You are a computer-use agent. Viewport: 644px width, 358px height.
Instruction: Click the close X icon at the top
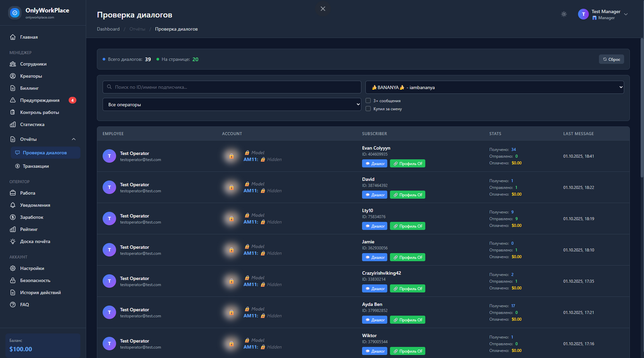pyautogui.click(x=323, y=9)
